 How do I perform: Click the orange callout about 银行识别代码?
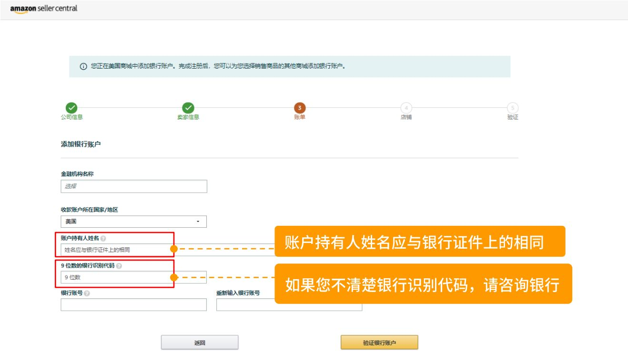tap(423, 284)
